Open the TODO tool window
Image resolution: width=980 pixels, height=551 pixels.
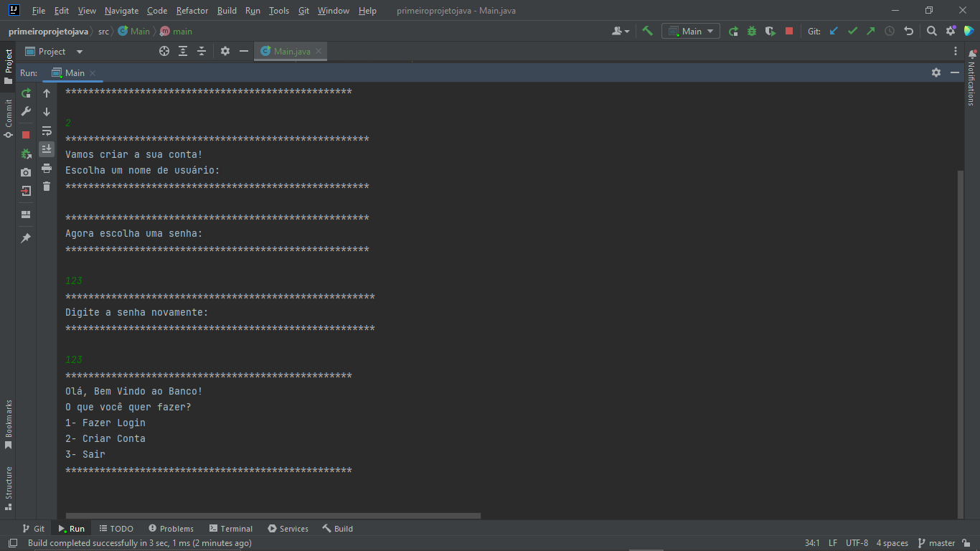click(x=116, y=529)
